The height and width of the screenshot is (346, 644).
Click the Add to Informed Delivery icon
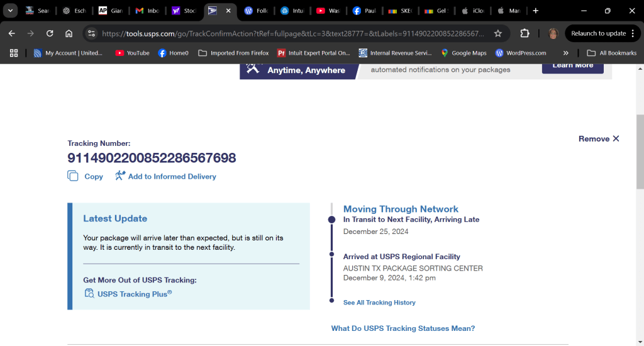coord(120,176)
